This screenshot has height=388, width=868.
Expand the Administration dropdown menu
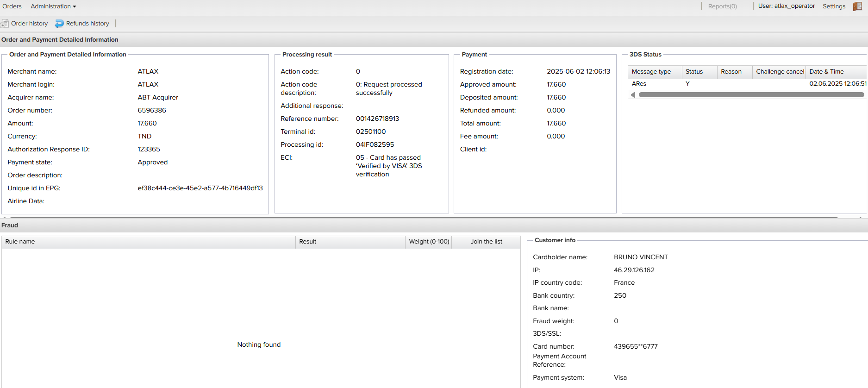(53, 6)
